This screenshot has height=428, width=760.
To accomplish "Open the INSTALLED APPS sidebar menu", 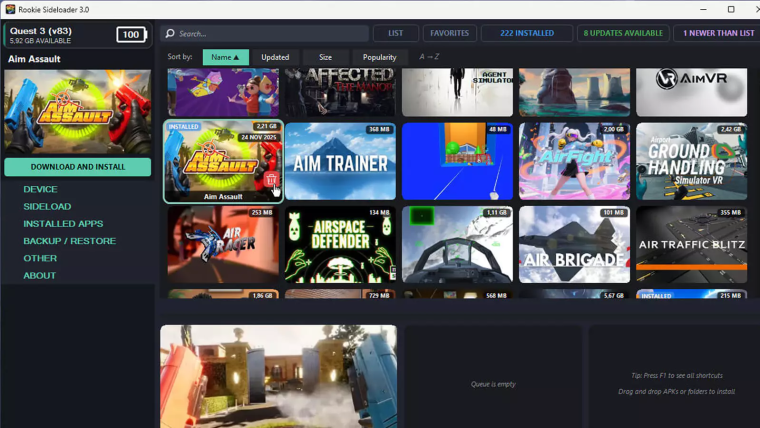I will click(63, 224).
